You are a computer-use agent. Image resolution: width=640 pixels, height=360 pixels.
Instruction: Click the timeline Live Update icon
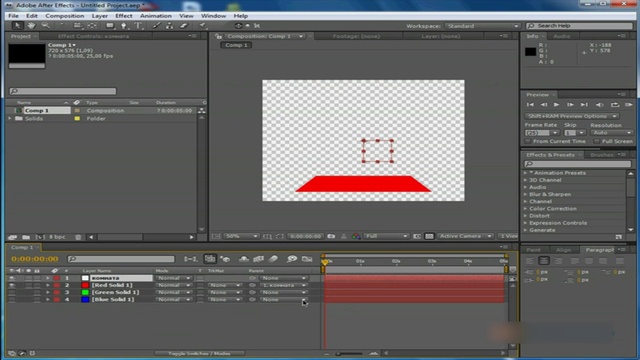coord(210,259)
